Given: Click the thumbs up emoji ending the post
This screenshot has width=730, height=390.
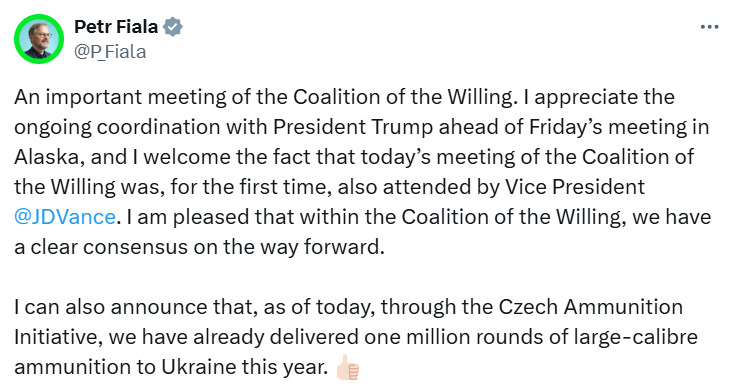Looking at the screenshot, I should coord(347,368).
